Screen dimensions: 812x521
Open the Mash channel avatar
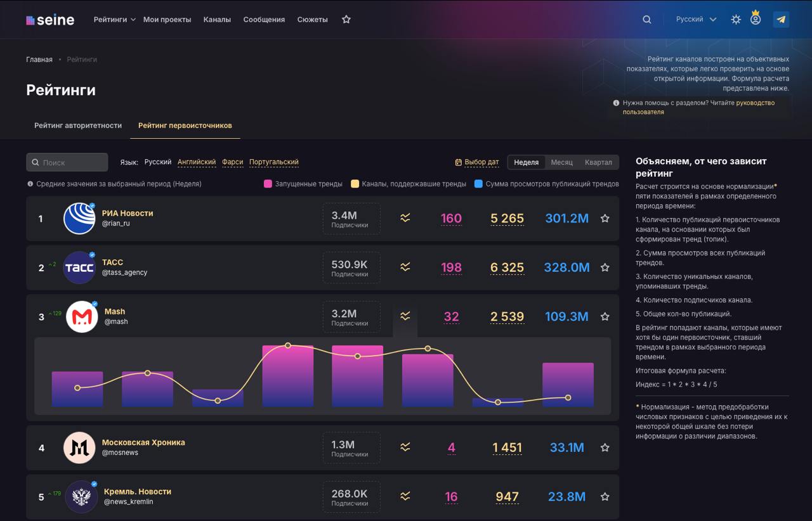click(82, 317)
